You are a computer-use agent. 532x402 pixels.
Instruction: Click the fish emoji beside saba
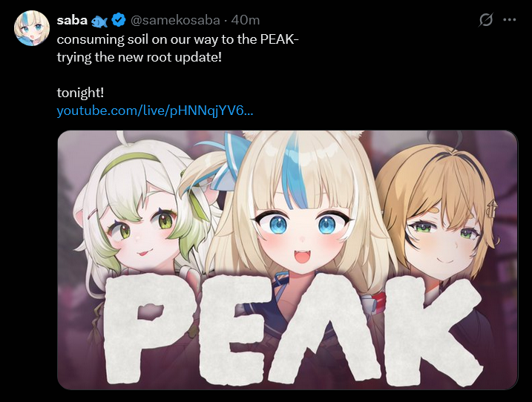point(99,21)
